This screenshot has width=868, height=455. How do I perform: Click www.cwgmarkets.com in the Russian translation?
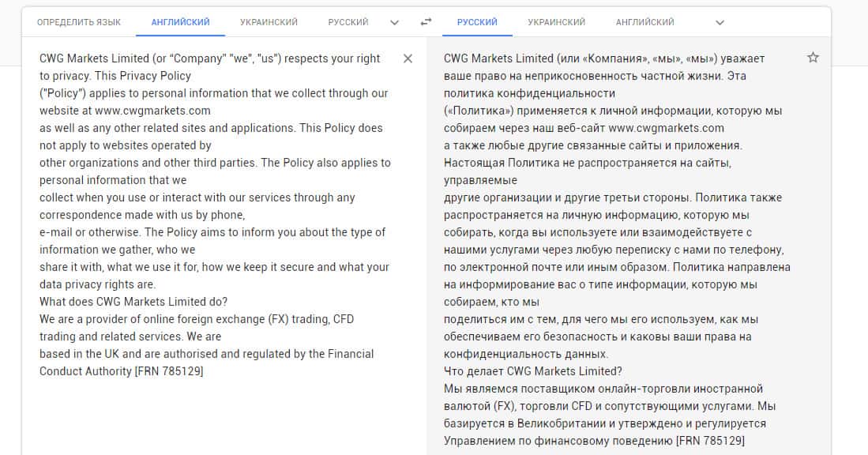pos(666,128)
